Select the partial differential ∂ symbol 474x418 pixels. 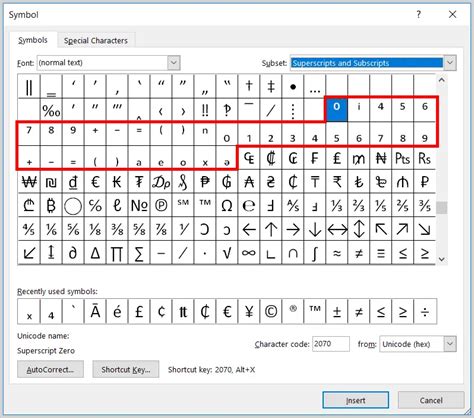73,253
